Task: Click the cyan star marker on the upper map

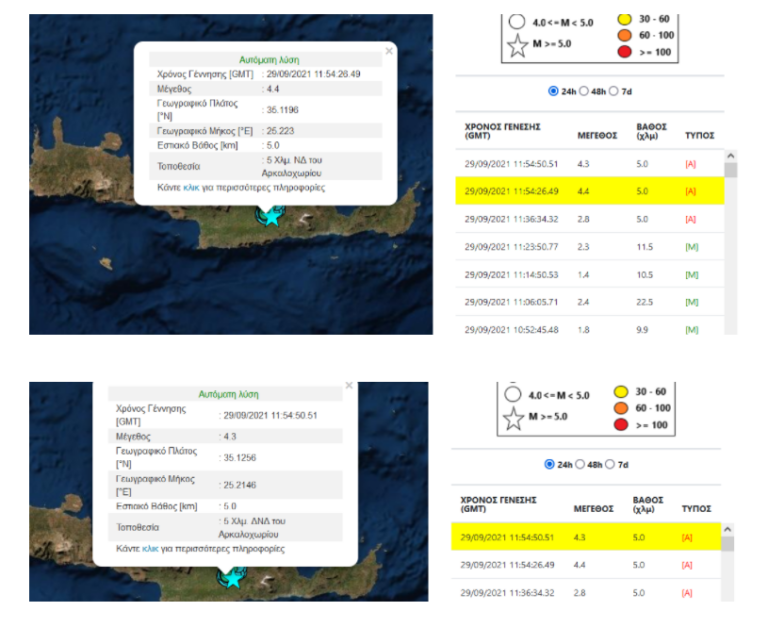Action: [x=269, y=214]
